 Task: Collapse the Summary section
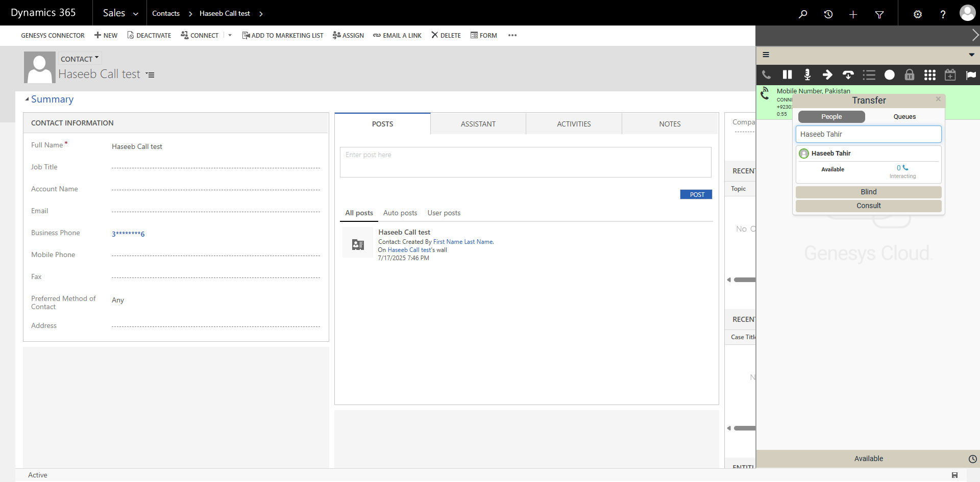coord(27,99)
